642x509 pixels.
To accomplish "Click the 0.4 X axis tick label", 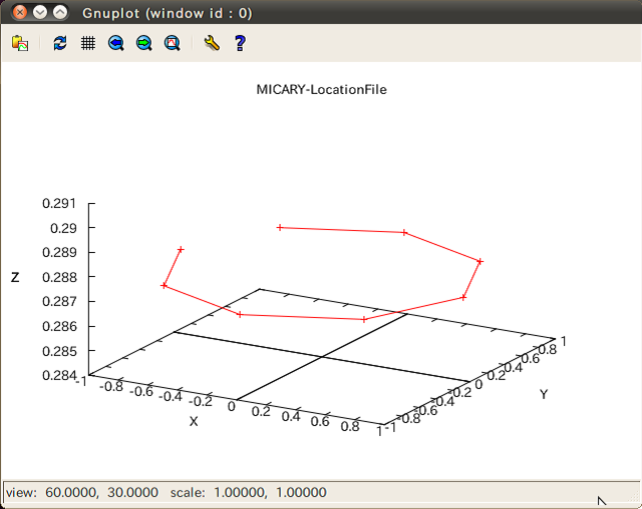I will [x=291, y=416].
